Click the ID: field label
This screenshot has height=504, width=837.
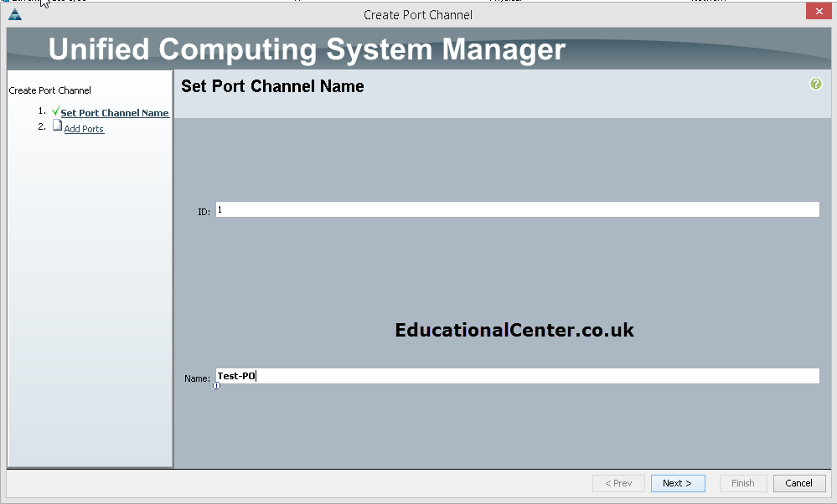(x=204, y=213)
